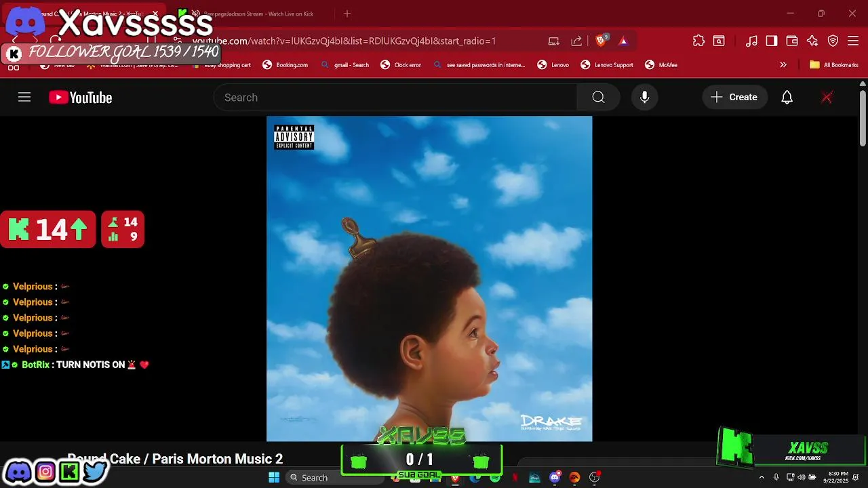Click the tray microphone icon
Screen dimensions: 868x488
point(776,477)
